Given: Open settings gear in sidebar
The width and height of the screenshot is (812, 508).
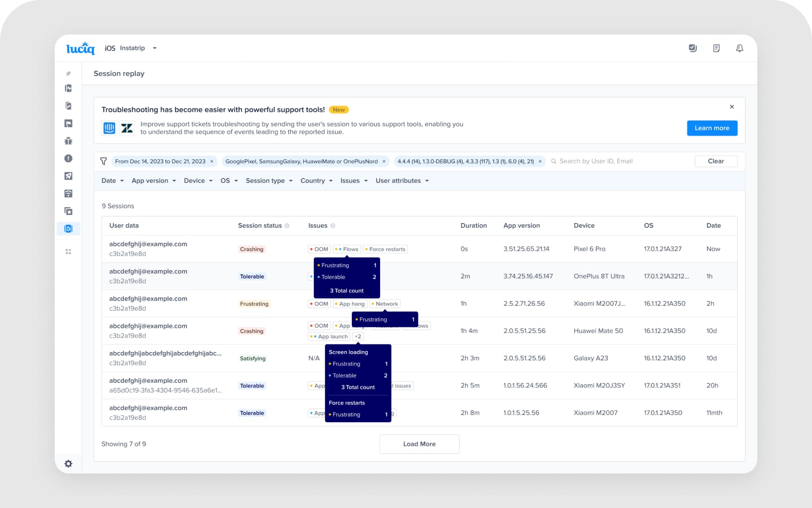Looking at the screenshot, I should (x=69, y=464).
